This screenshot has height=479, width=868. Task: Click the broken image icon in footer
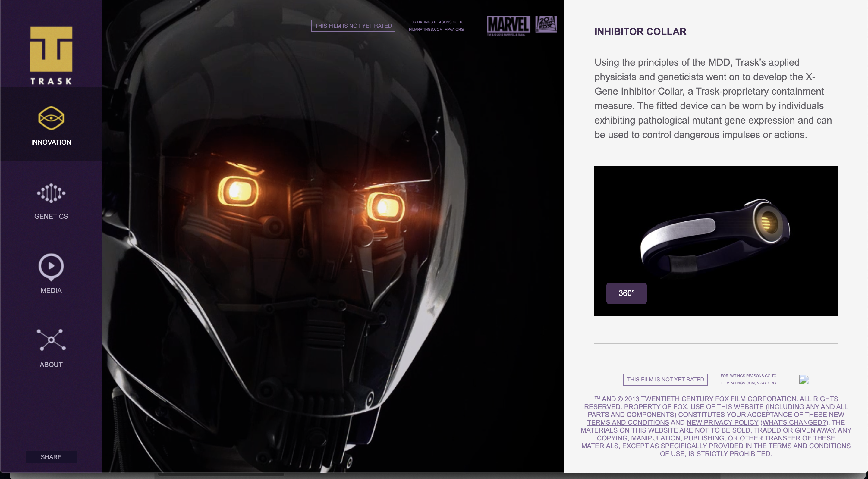[804, 380]
